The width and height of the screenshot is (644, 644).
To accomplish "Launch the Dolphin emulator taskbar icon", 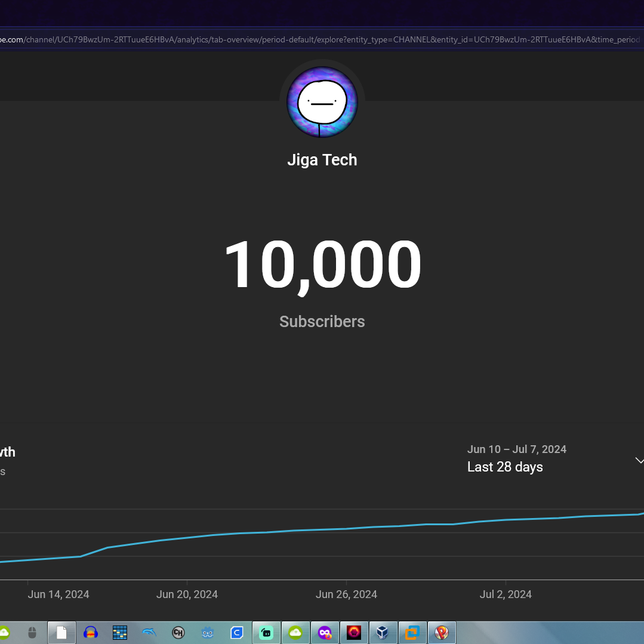I will (x=149, y=633).
